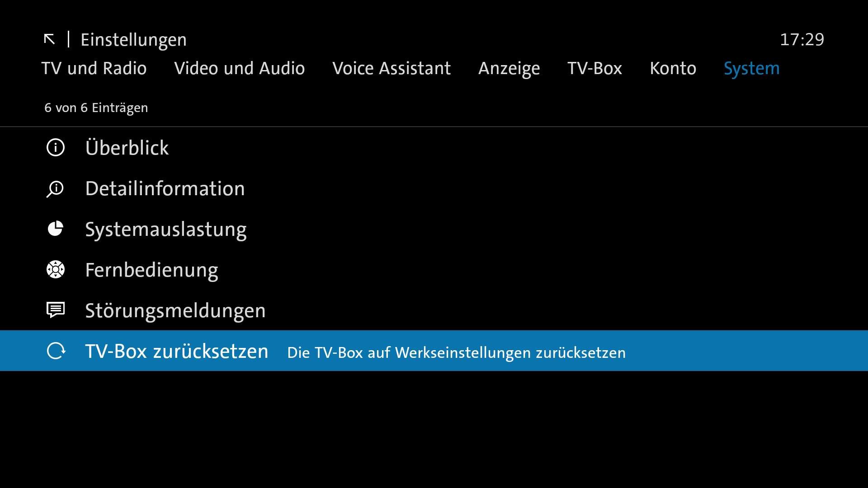Go to the Anzeige tab
Screen dimensions: 868x488
[x=509, y=68]
